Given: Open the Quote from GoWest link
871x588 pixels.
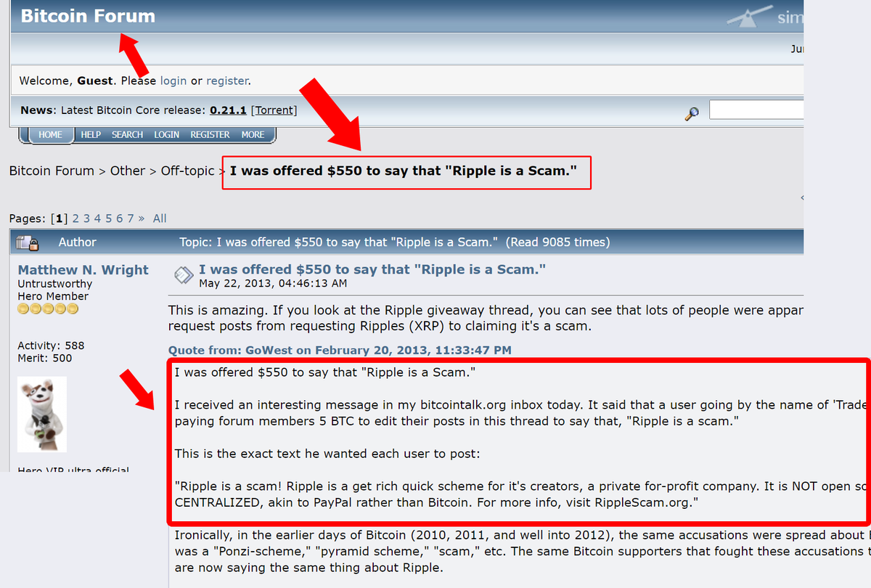Looking at the screenshot, I should click(x=340, y=350).
